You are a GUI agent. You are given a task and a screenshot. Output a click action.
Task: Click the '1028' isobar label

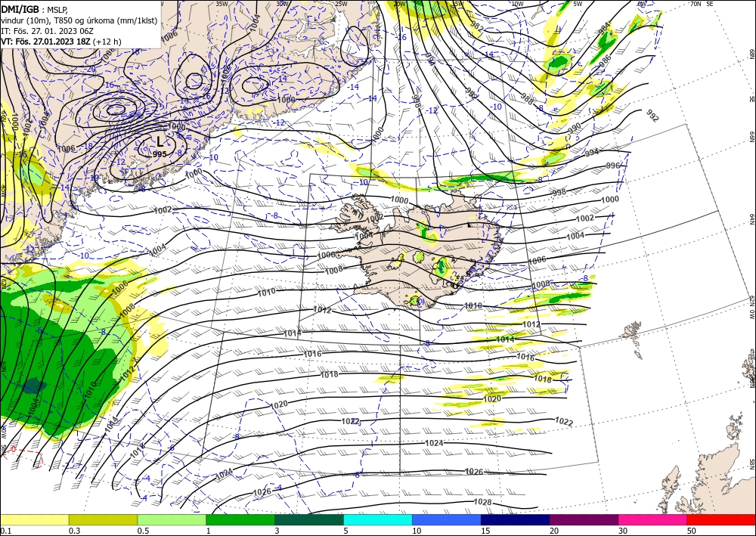point(482,502)
